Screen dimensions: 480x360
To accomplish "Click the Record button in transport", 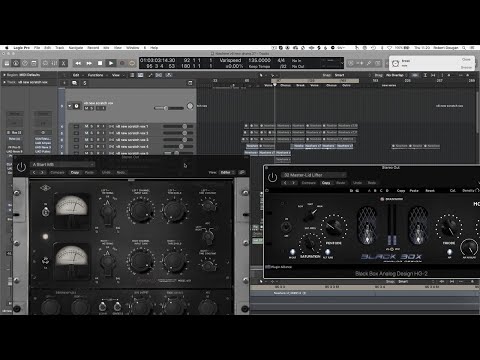I will 122,63.
